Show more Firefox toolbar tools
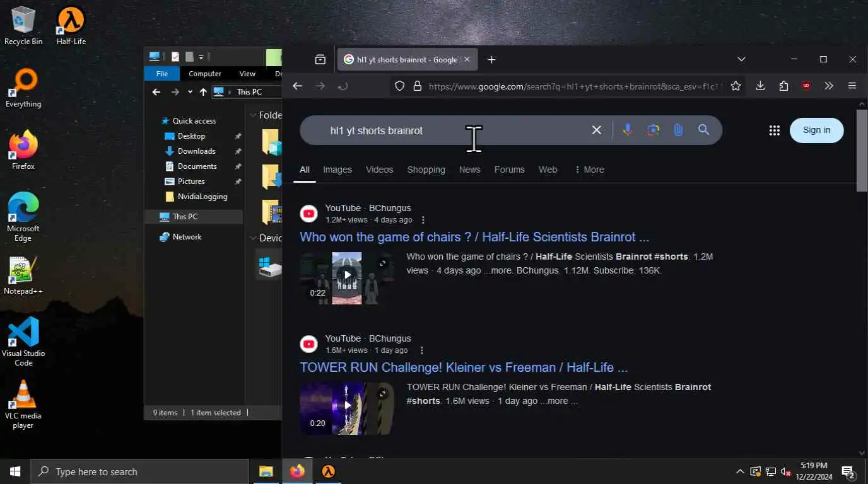This screenshot has width=868, height=484. (x=829, y=86)
